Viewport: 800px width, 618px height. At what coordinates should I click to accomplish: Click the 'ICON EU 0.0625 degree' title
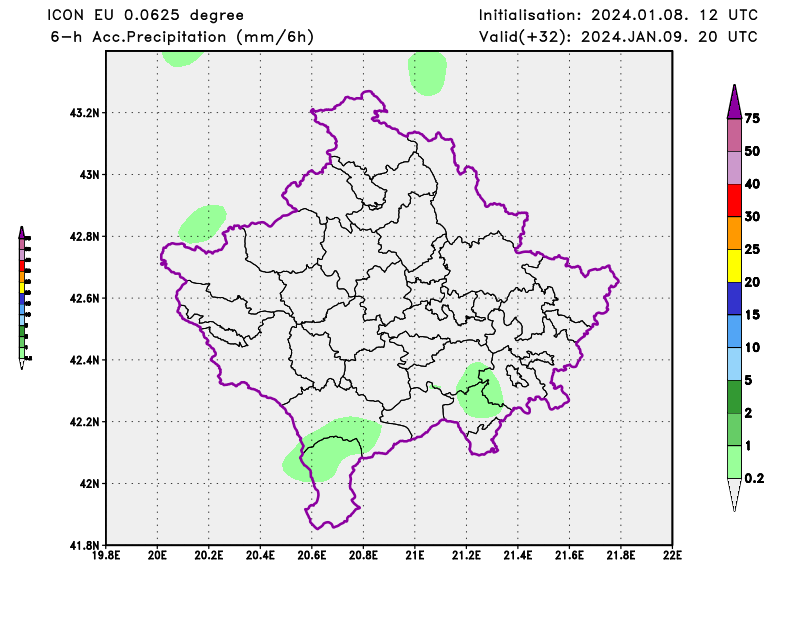145,15
